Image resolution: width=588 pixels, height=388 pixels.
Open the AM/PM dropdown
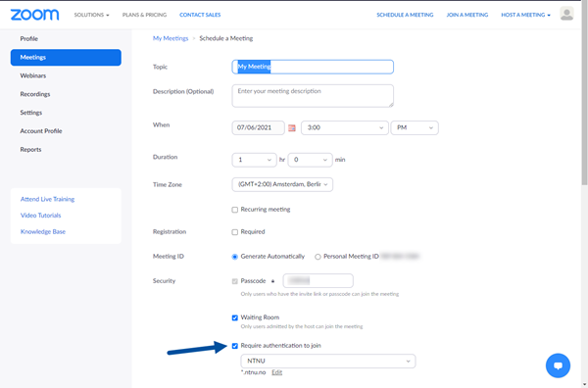[415, 127]
